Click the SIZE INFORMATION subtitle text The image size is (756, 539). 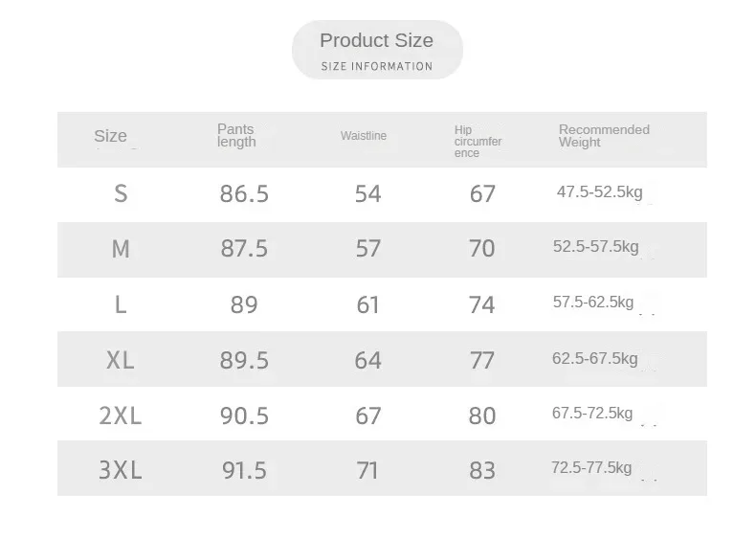[377, 67]
